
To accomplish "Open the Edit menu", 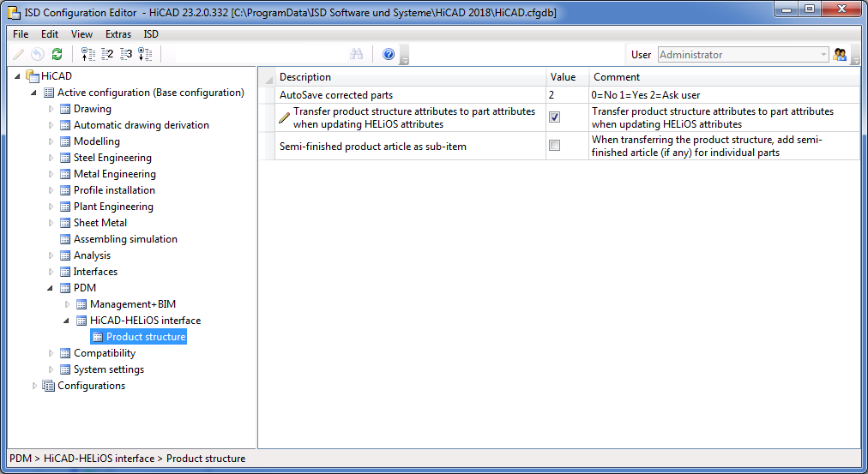I will [49, 34].
